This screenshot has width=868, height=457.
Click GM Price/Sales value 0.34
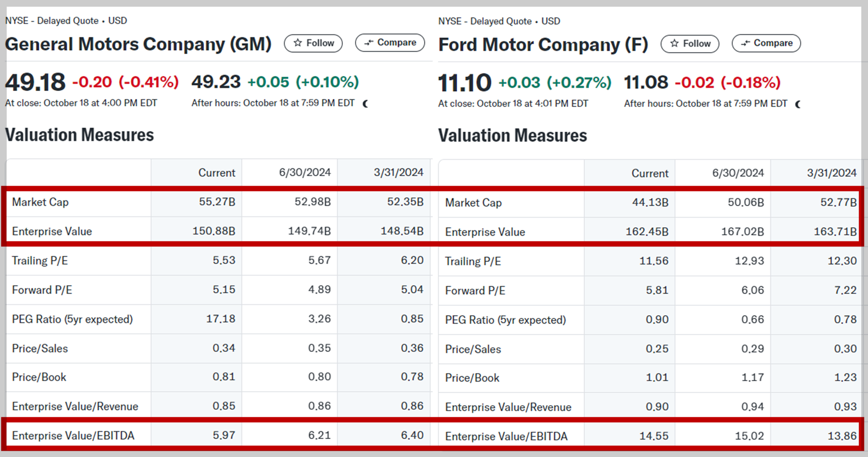tap(224, 348)
